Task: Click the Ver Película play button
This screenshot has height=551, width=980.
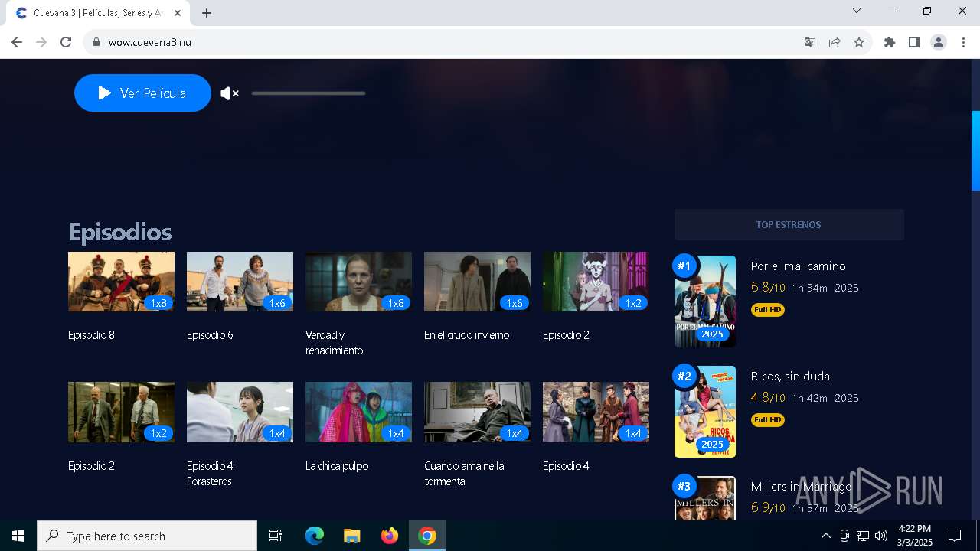Action: tap(142, 93)
